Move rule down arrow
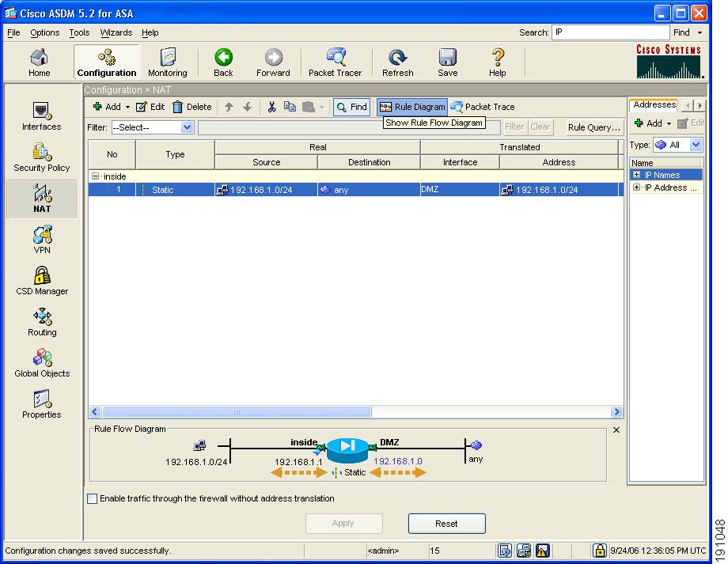Image resolution: width=728 pixels, height=564 pixels. (x=248, y=107)
